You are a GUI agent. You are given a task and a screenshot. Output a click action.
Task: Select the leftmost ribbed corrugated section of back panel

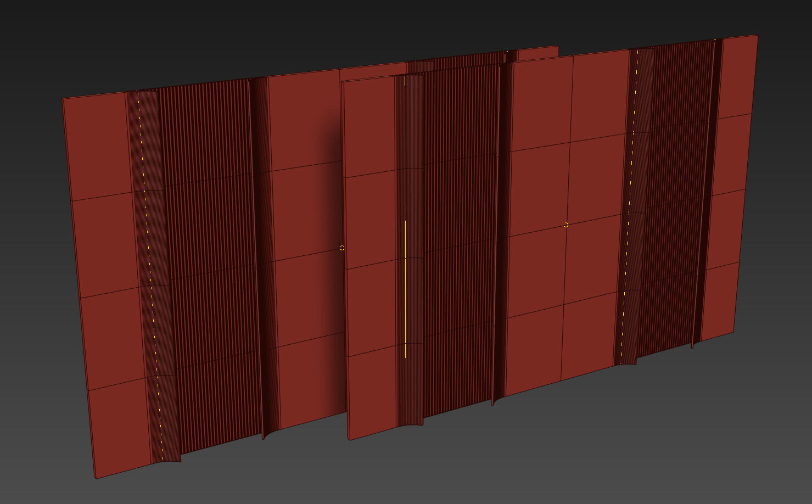[x=211, y=266]
